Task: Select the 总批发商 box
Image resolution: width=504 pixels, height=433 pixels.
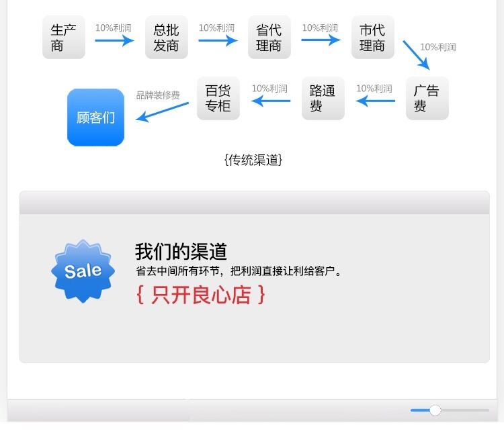Action: tap(167, 38)
